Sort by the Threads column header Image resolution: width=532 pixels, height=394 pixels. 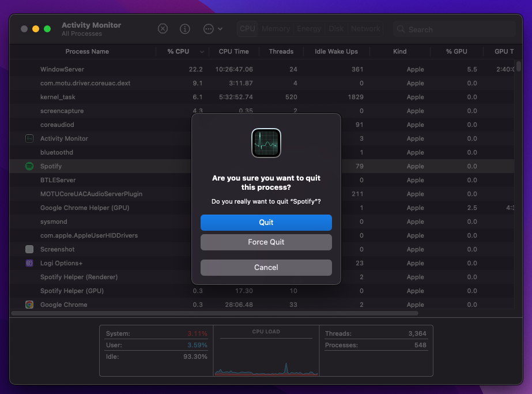pyautogui.click(x=281, y=51)
